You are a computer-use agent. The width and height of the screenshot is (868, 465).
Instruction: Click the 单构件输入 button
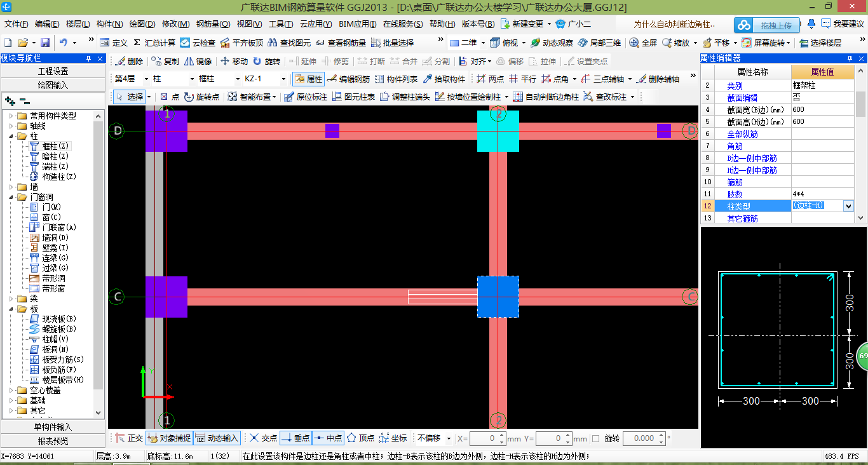pos(53,427)
